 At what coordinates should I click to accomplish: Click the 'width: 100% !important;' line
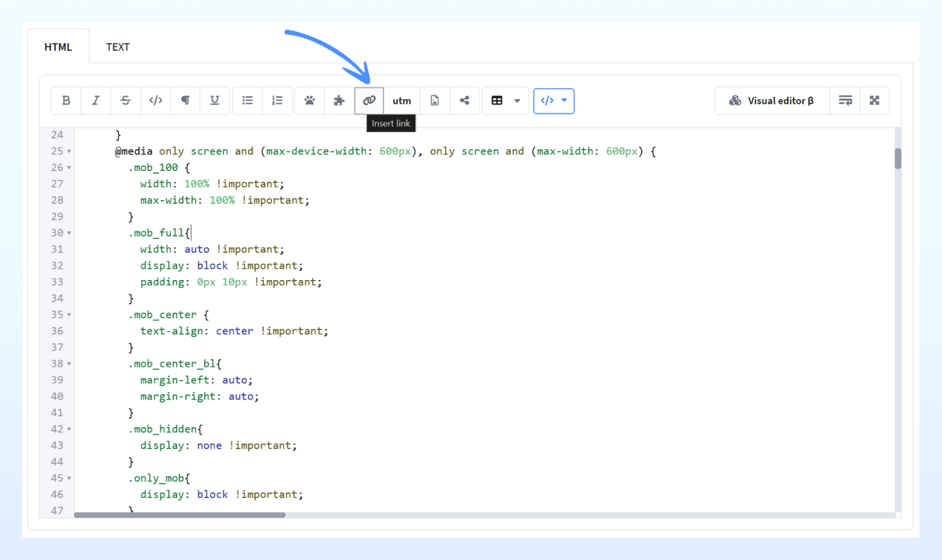(x=212, y=184)
